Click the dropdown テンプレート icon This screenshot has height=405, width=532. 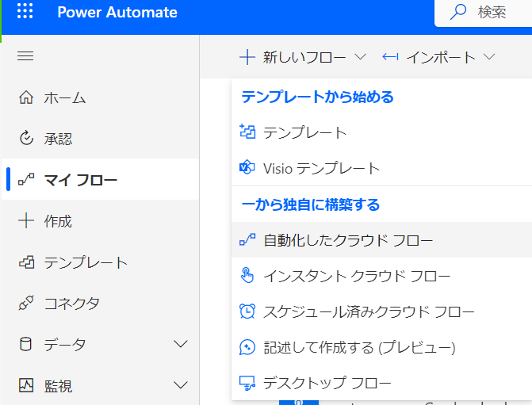point(247,132)
